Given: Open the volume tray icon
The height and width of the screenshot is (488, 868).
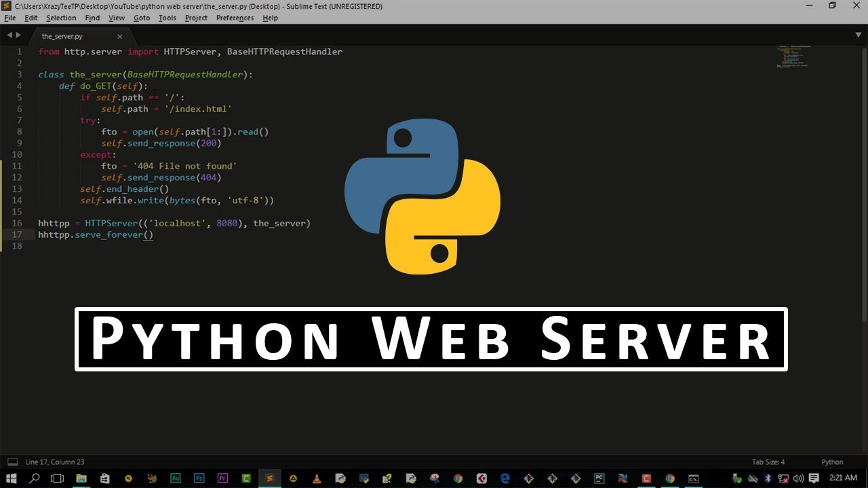Looking at the screenshot, I should 798,479.
